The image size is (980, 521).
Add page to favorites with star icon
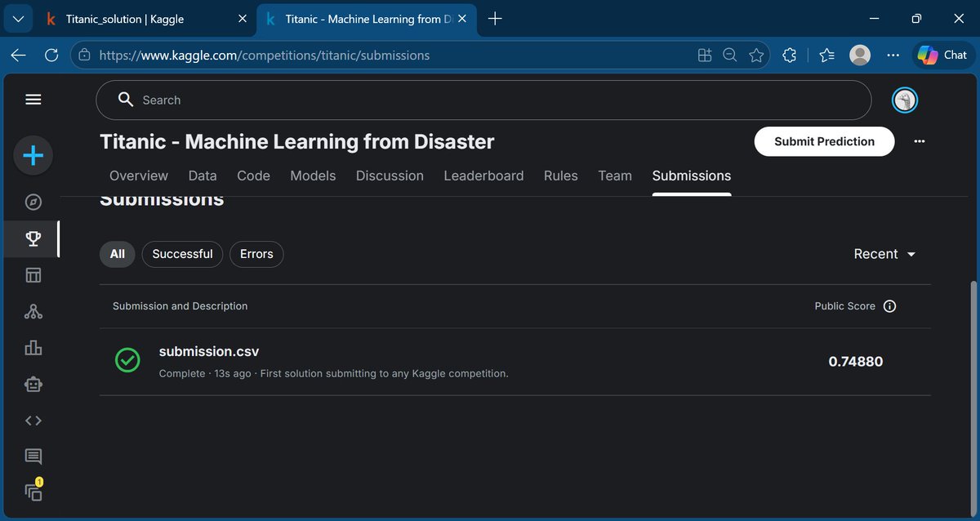(x=756, y=55)
